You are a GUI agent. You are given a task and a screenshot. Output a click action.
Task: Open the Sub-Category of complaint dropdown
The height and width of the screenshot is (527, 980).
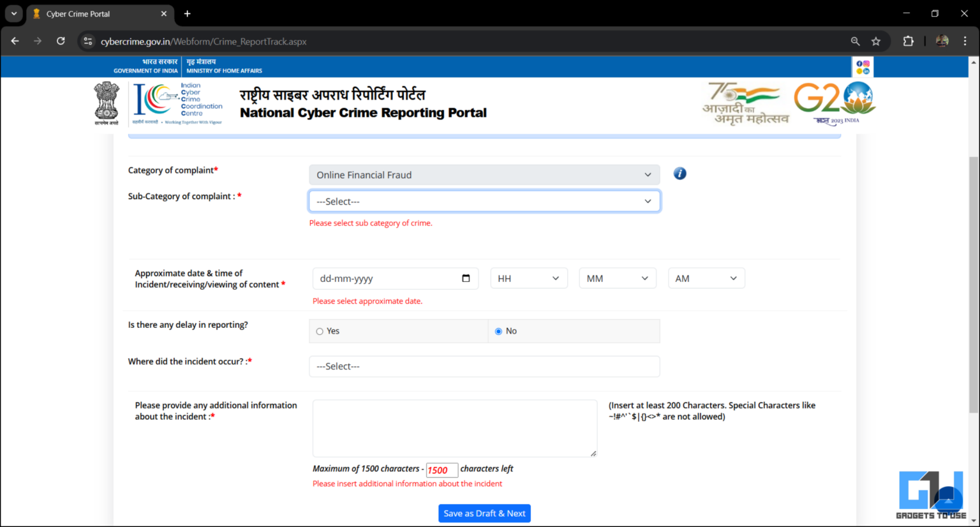pos(484,201)
